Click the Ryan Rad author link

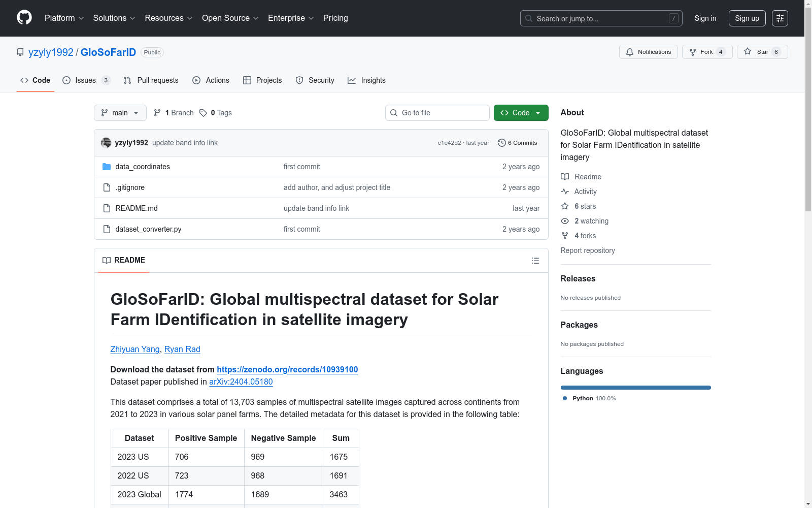[x=182, y=349]
